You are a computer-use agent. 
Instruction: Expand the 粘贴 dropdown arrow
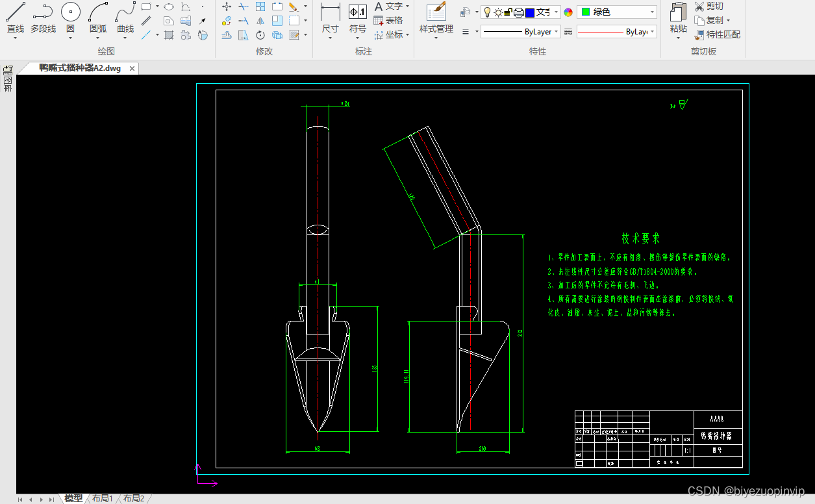678,38
